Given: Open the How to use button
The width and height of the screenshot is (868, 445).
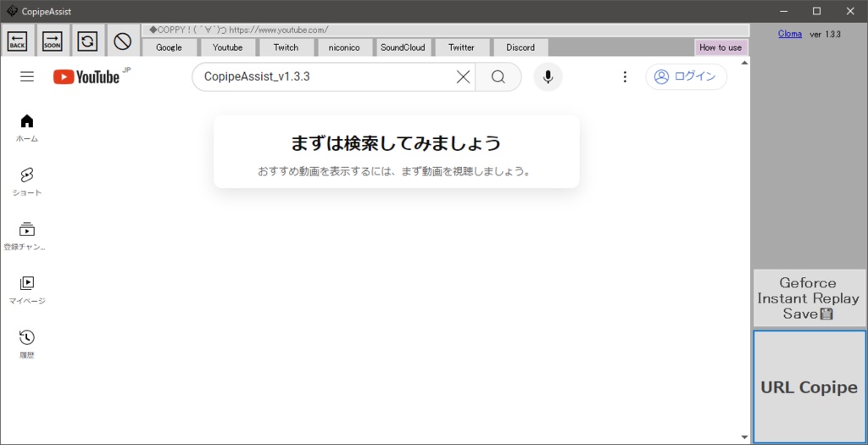Looking at the screenshot, I should tap(721, 47).
